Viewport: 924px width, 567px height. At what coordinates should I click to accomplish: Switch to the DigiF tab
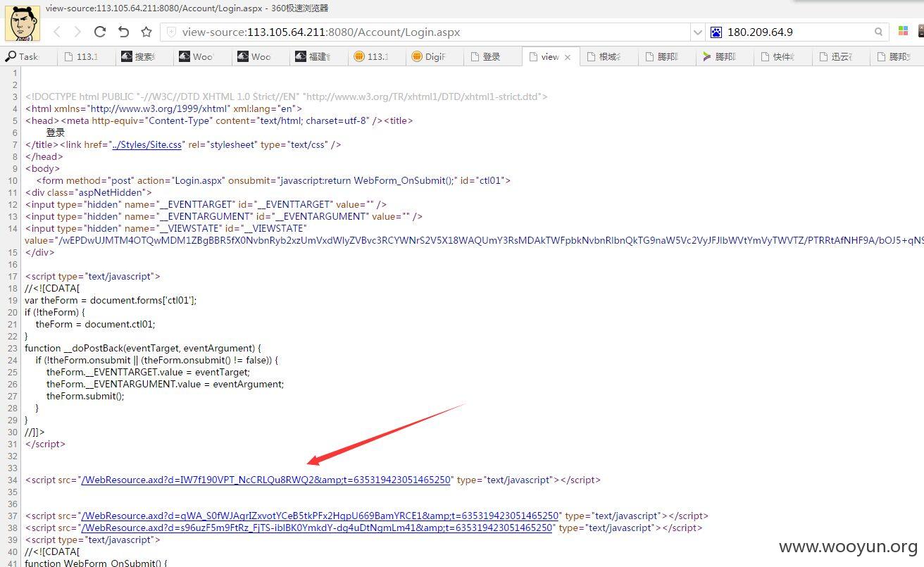click(x=435, y=56)
